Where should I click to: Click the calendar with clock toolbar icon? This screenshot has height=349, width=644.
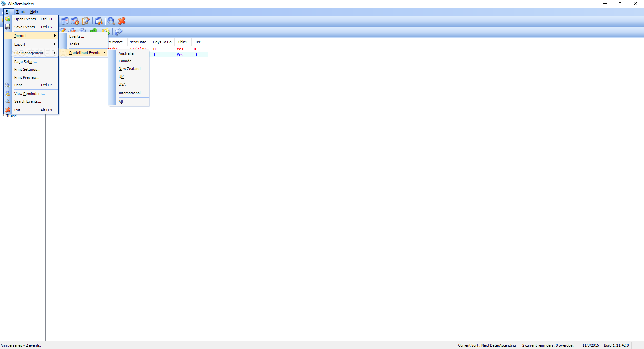click(75, 21)
